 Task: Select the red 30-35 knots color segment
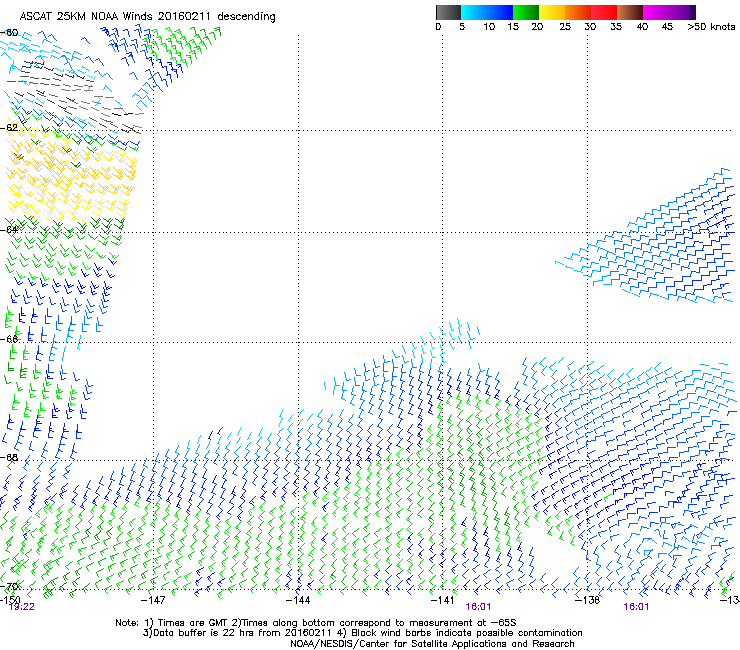604,12
